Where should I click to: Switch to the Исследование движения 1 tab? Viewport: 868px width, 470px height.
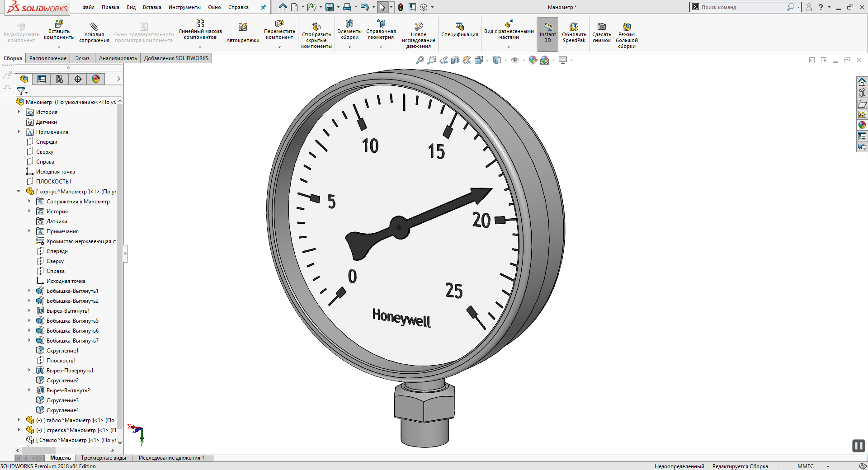[171, 458]
